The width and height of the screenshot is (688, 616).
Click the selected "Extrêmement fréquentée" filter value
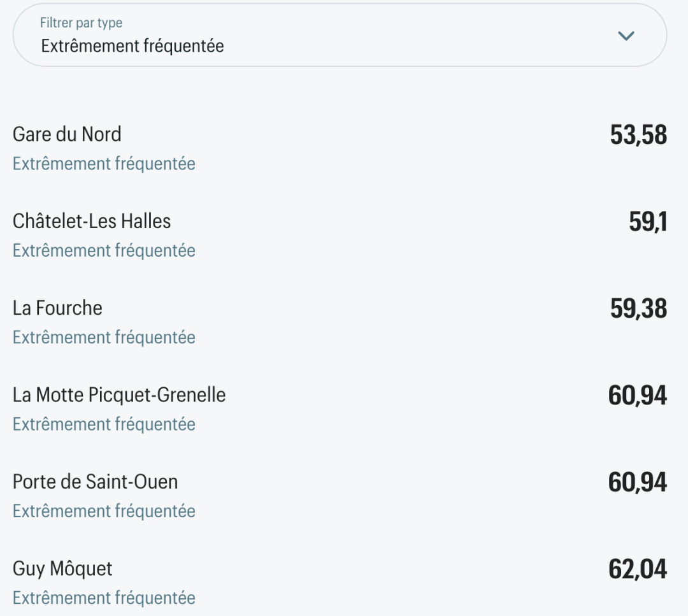[133, 46]
